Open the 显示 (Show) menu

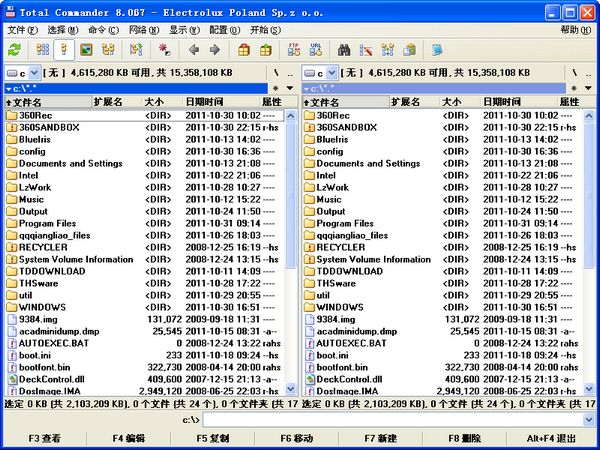[184, 30]
